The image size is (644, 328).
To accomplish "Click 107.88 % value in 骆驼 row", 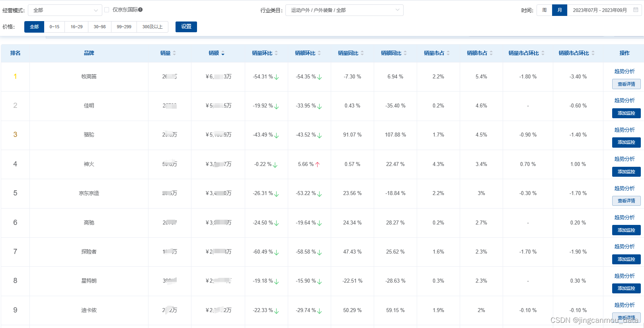I will 395,135.
